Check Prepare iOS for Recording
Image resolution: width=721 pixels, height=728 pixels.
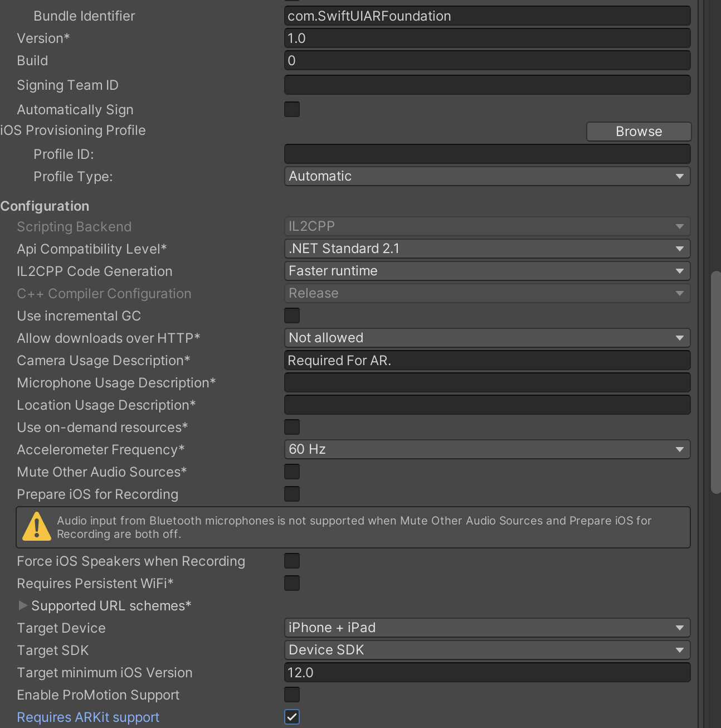[x=292, y=494]
